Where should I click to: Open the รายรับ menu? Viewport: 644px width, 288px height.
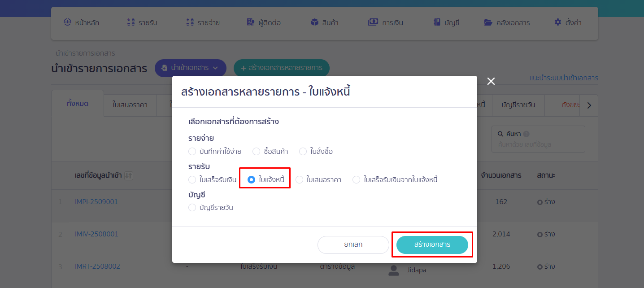[x=142, y=22]
